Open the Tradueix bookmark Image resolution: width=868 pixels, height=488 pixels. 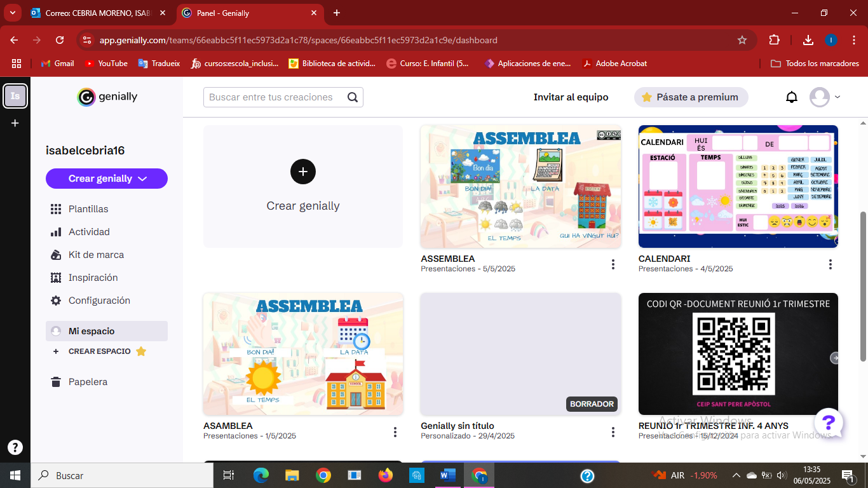[159, 64]
